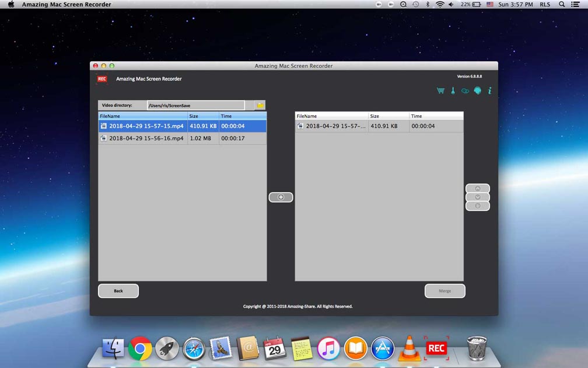Open Spotlight search in menu bar

[562, 5]
